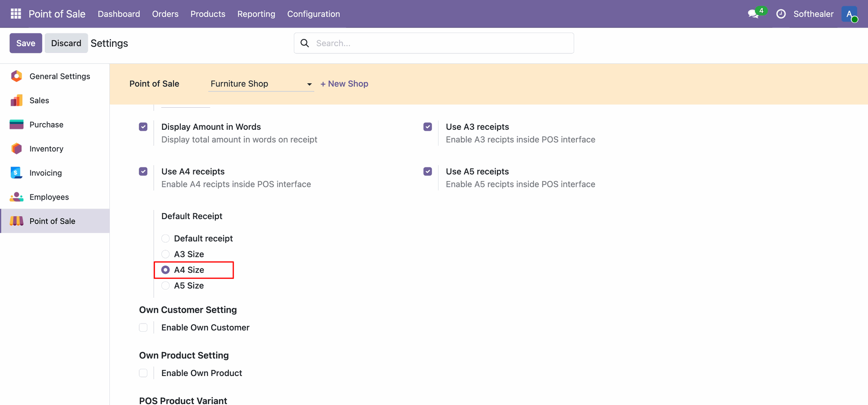The height and width of the screenshot is (405, 868).
Task: Enable Own Customer checkbox
Action: pos(143,328)
